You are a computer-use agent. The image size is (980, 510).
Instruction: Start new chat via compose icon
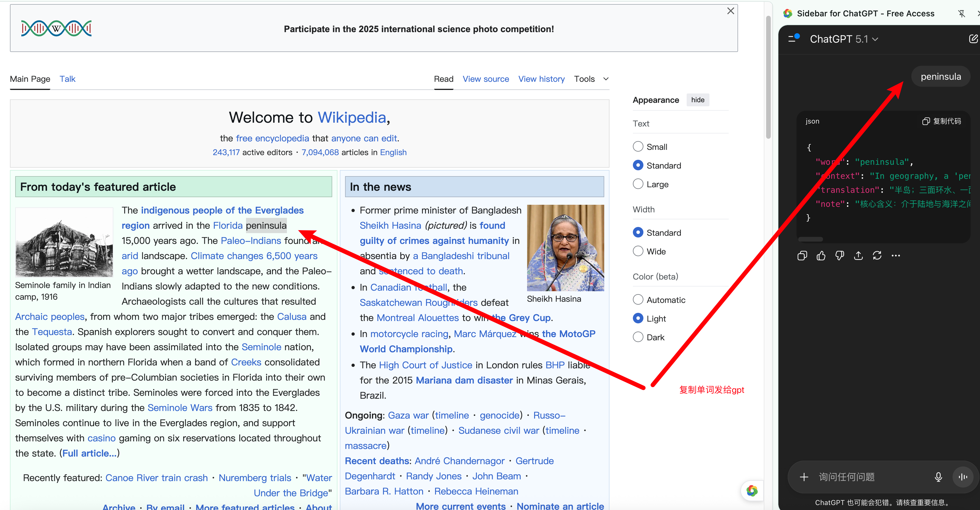973,39
